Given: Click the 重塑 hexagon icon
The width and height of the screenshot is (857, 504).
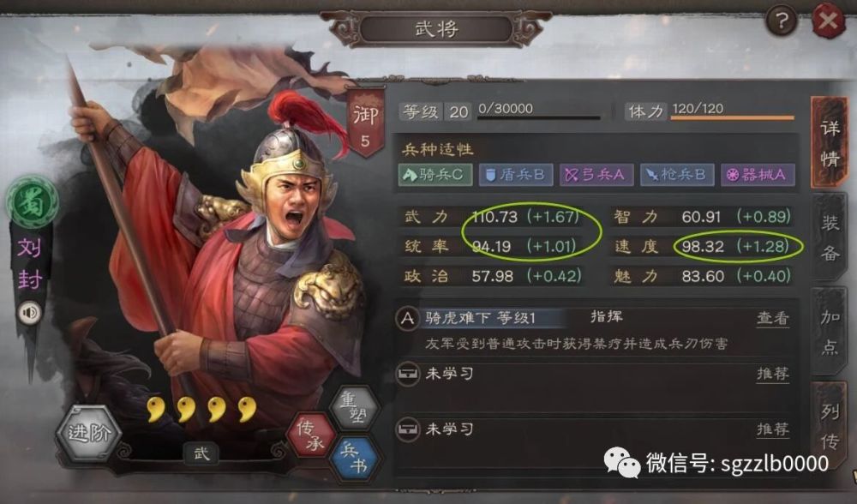Looking at the screenshot, I should point(354,408).
